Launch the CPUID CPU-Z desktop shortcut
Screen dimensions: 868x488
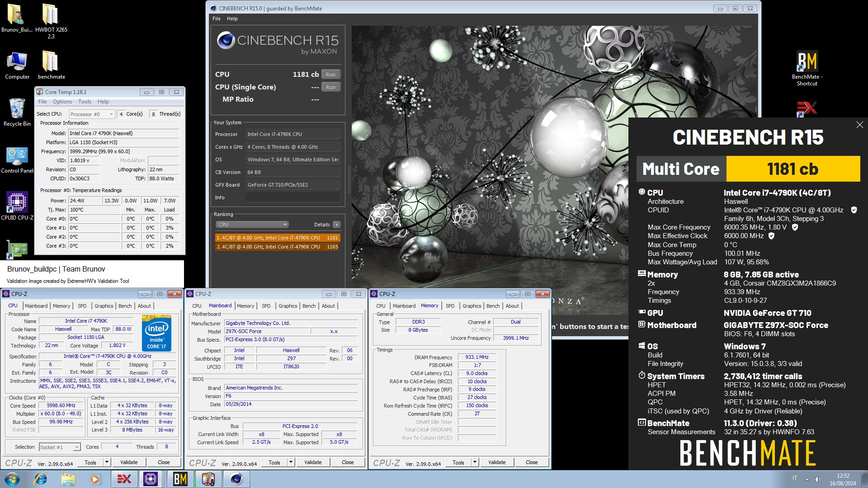point(17,206)
